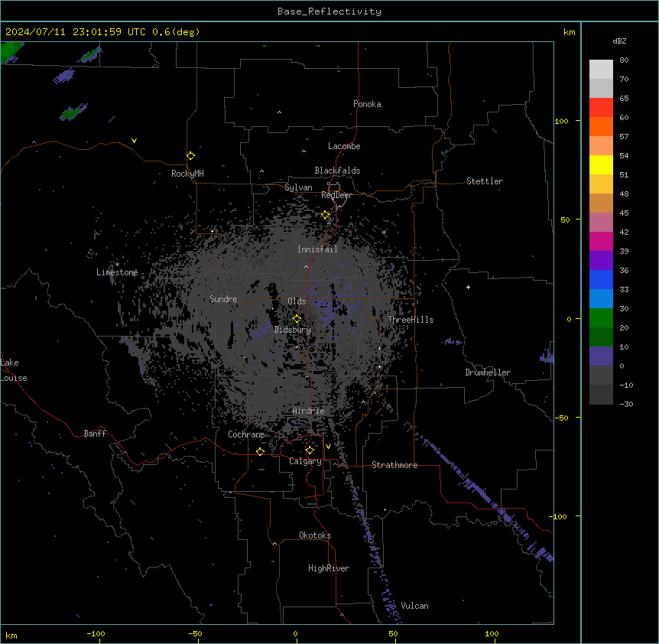Image resolution: width=659 pixels, height=644 pixels.
Task: Click the 39 dBZ magenta legend swatch
Action: tap(601, 242)
